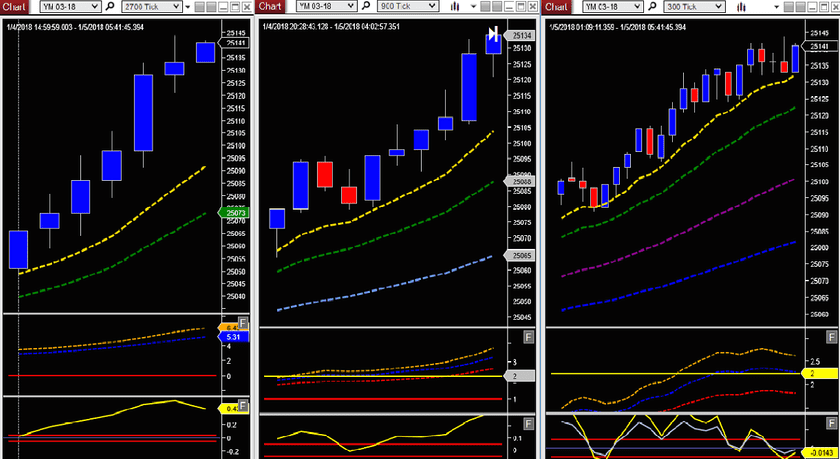Image resolution: width=840 pixels, height=459 pixels.
Task: Maximize the 900 Tick chart window
Action: point(521,6)
